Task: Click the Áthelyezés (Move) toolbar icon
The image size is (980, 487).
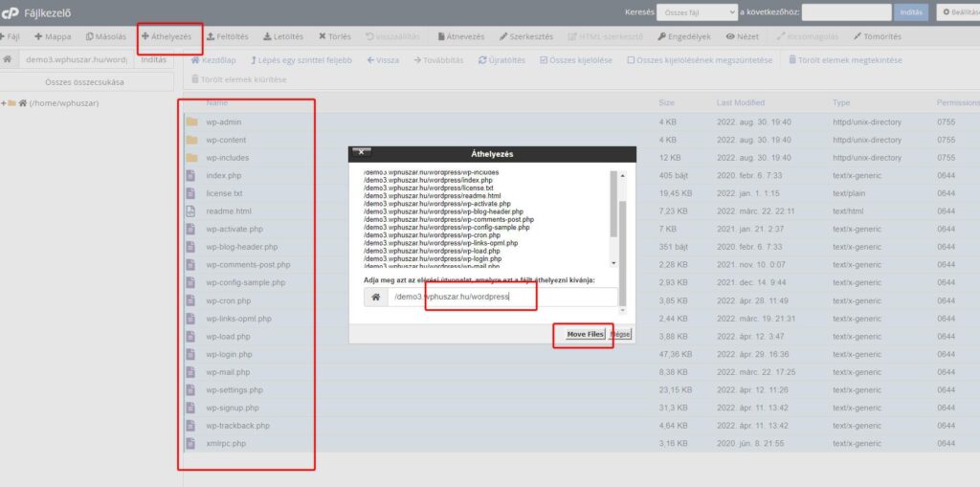Action: (145, 37)
